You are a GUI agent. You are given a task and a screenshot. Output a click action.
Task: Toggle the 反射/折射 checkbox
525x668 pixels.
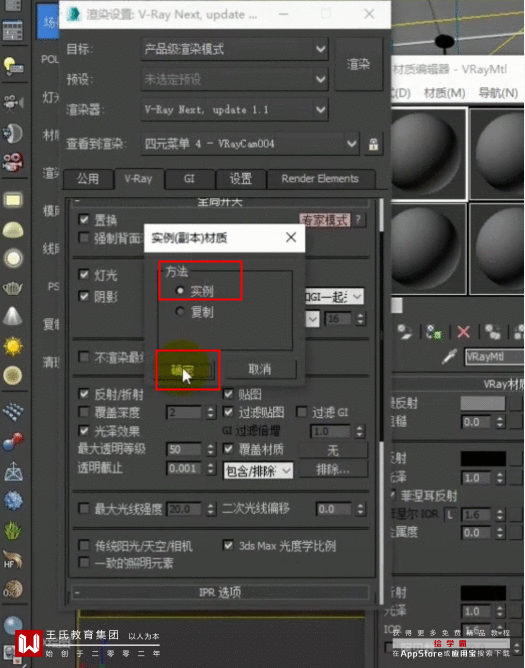(x=84, y=394)
